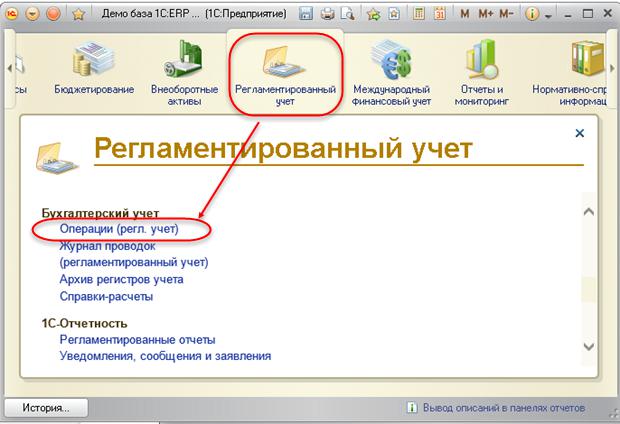Open the Внеоборотные активы section
Viewport: 620px width, 424px height.
point(184,72)
